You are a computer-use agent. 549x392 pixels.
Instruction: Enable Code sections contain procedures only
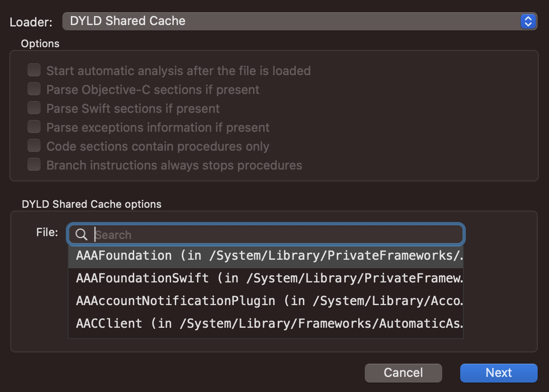coord(34,146)
